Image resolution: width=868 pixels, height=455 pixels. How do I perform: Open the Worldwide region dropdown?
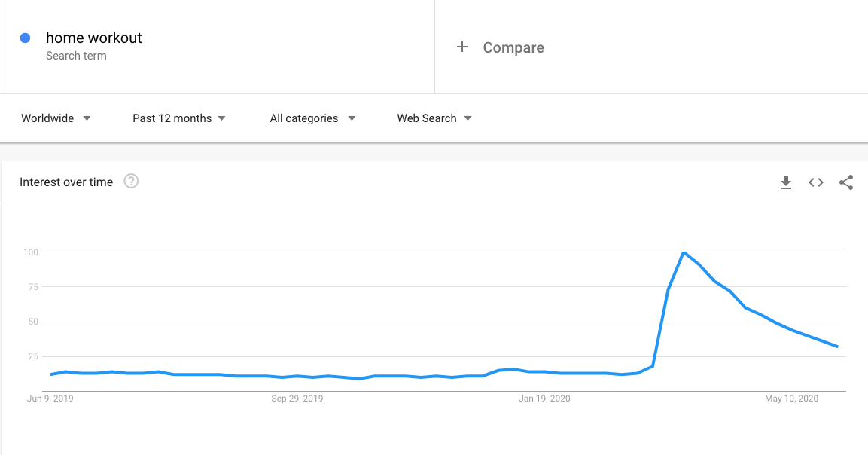pyautogui.click(x=56, y=118)
